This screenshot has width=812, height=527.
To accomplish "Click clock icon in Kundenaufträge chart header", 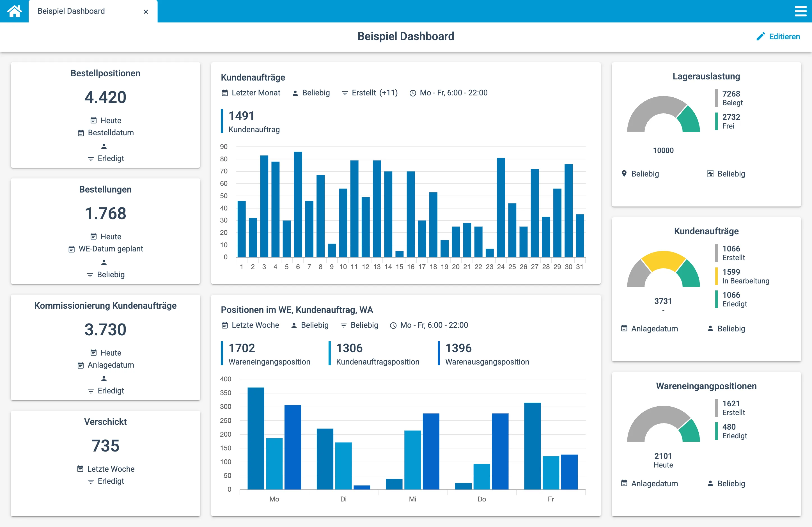I will coord(412,93).
